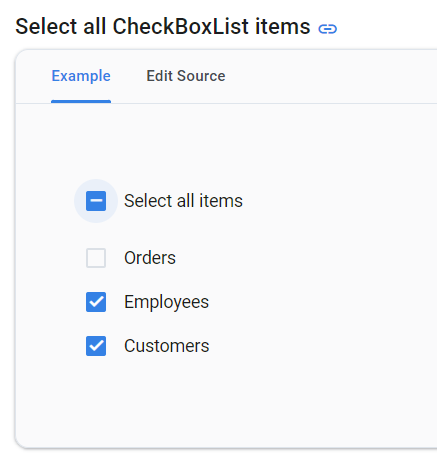437x467 pixels.
Task: Click the Employees label text
Action: pyautogui.click(x=166, y=303)
